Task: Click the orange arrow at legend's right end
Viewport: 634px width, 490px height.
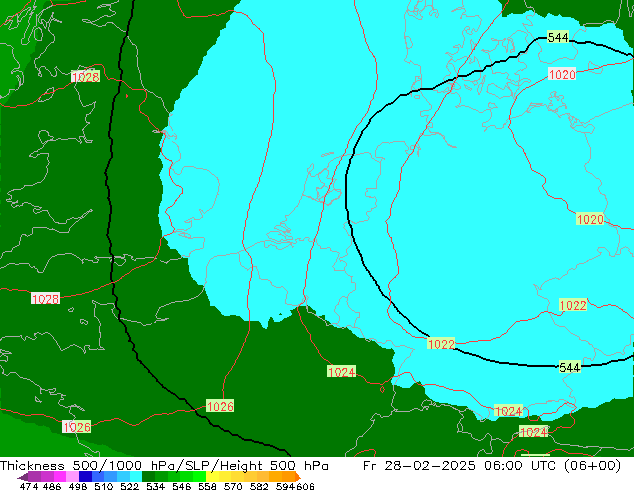Action: point(298,476)
